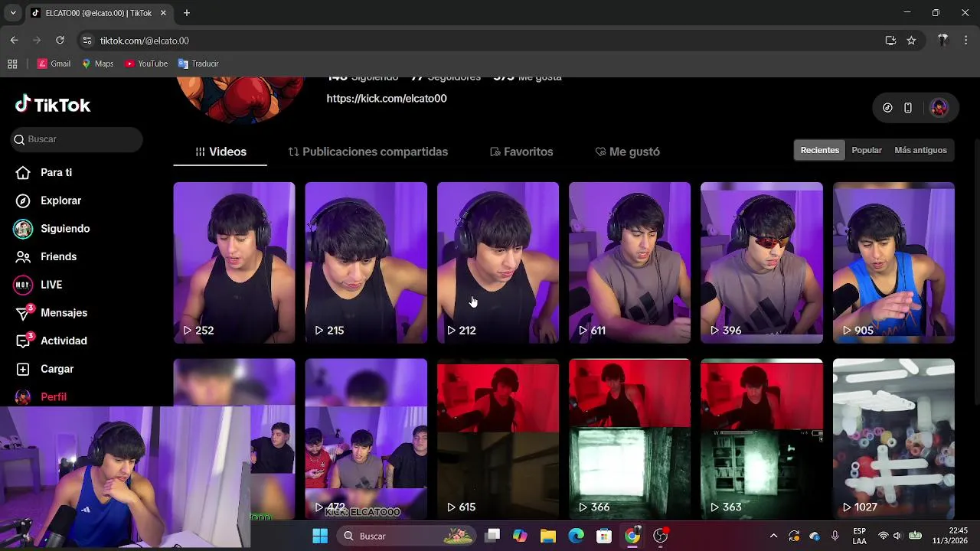The image size is (980, 551).
Task: Bookmark this page with star icon
Action: point(911,41)
